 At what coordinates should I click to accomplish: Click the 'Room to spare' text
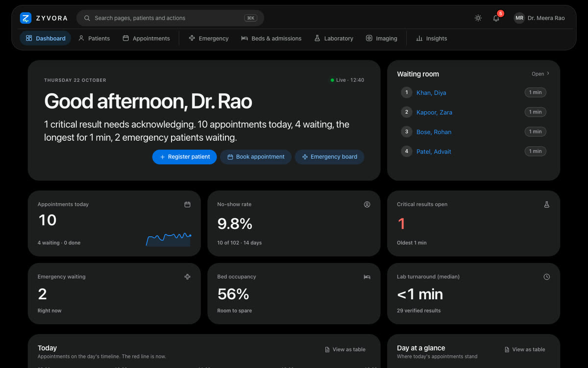(235, 311)
